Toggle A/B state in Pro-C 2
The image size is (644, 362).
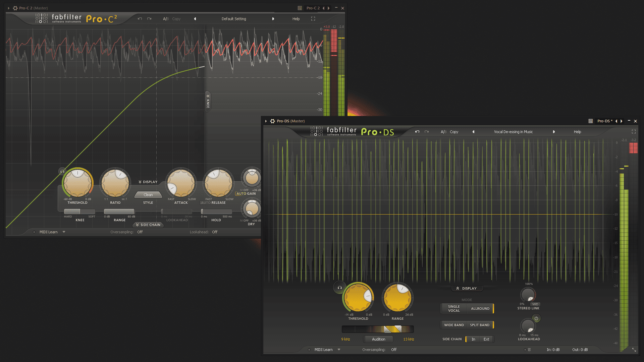tap(166, 19)
